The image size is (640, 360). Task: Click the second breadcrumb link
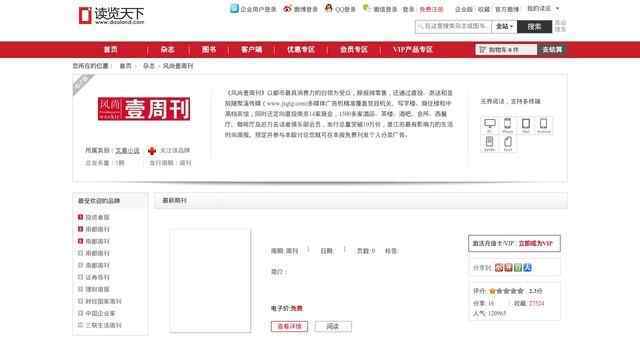point(149,66)
